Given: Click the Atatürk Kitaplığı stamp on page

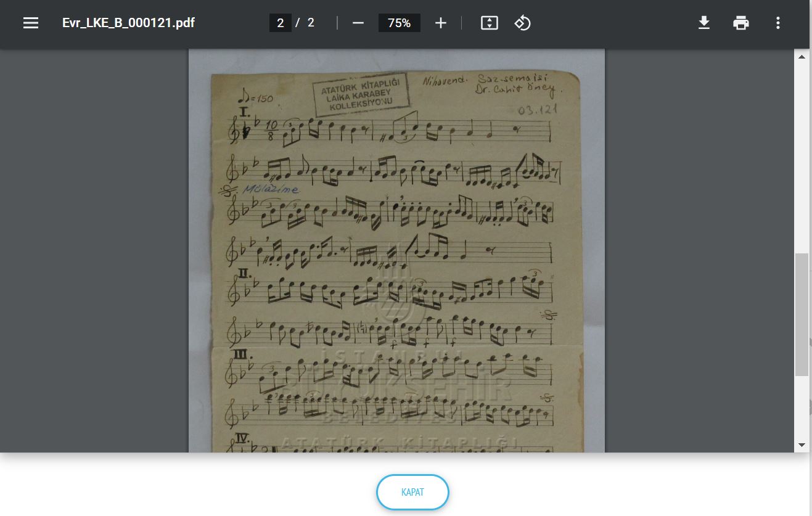Looking at the screenshot, I should point(361,94).
